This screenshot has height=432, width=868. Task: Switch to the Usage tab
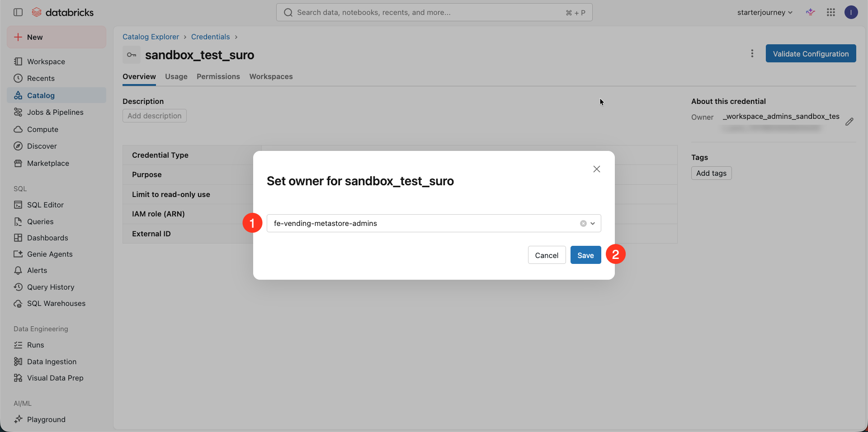[x=176, y=76]
